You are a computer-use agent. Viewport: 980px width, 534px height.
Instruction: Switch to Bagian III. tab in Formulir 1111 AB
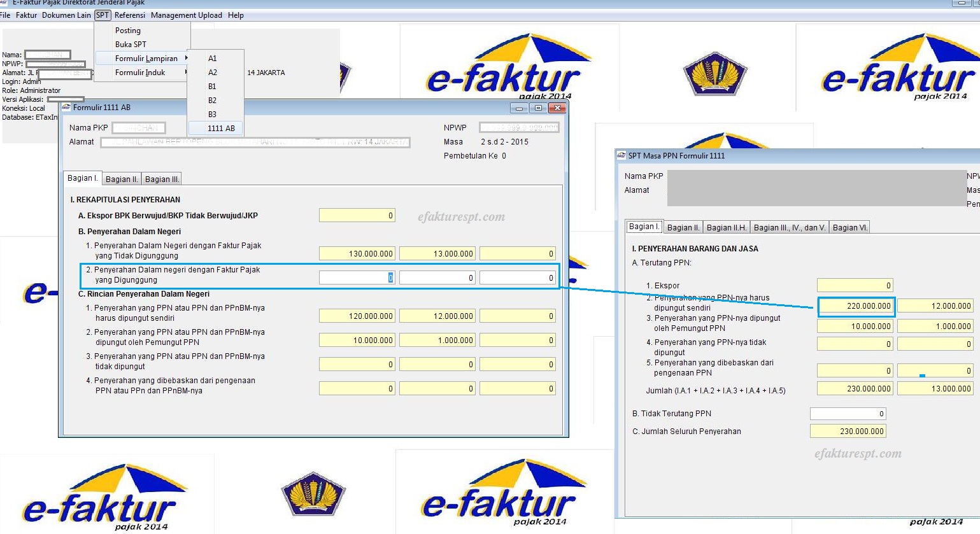point(162,179)
